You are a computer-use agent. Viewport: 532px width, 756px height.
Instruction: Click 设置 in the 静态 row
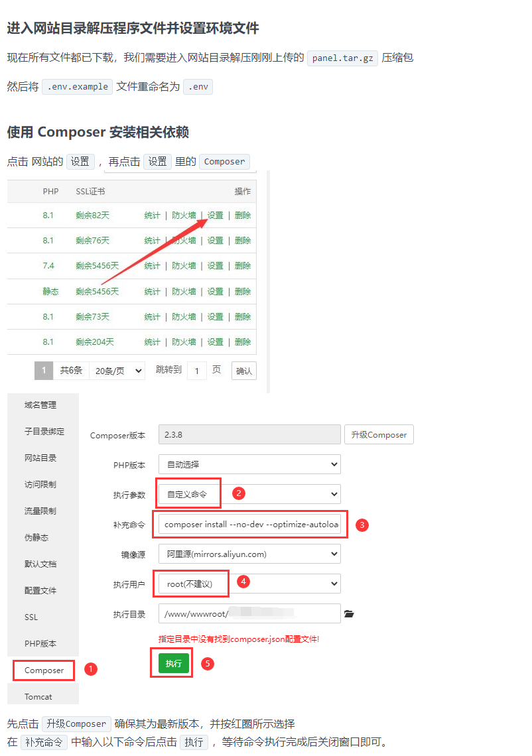[215, 291]
